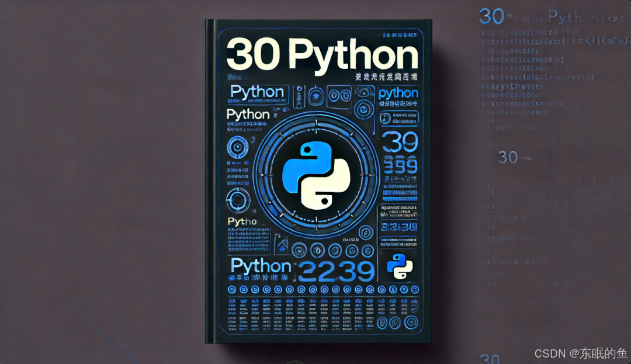Click the boxed blue 'Python' label under the title
631x364 pixels.
[259, 95]
